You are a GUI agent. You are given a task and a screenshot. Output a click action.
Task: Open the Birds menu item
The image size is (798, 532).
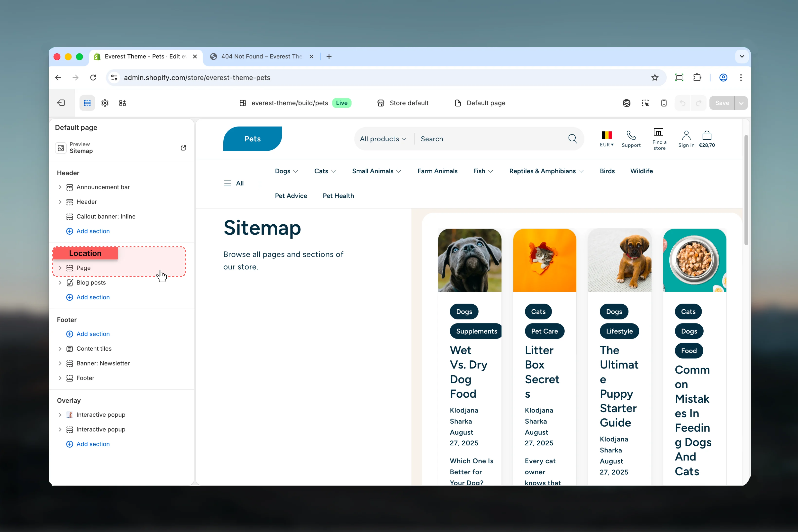tap(607, 171)
